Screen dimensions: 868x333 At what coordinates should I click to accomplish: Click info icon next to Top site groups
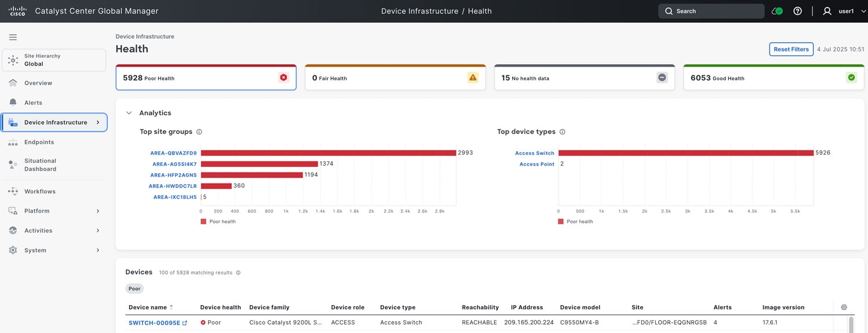point(199,132)
